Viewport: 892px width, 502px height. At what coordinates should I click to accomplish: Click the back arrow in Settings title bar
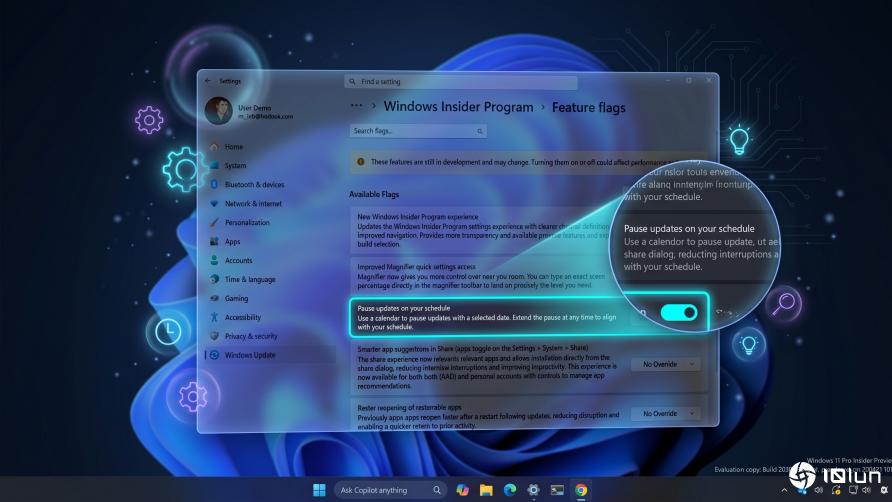[208, 81]
